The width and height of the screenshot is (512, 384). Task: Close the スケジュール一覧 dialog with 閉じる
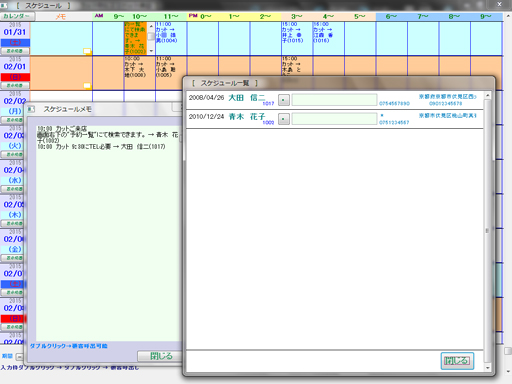point(457,361)
